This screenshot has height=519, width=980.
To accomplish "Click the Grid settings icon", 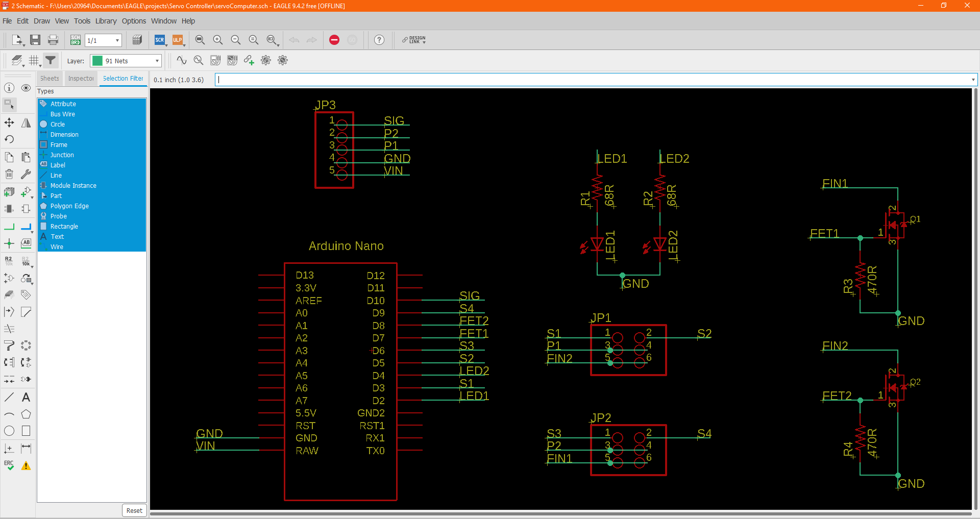I will [x=34, y=61].
